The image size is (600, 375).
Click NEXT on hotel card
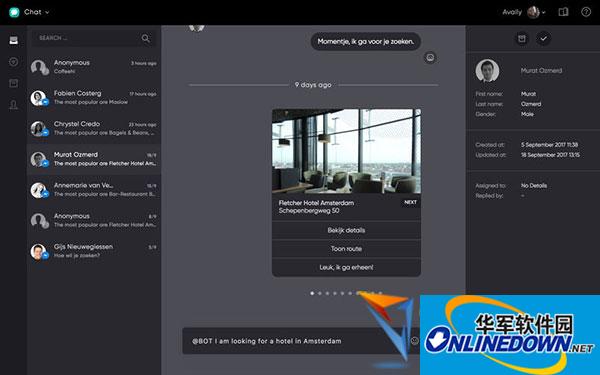[x=410, y=202]
